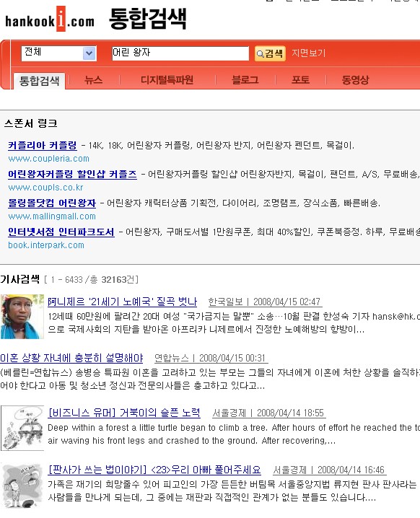Image resolution: width=420 pixels, height=518 pixels.
Task: Open the 인터넷서점 인터파크도서 link
Action: [61, 232]
